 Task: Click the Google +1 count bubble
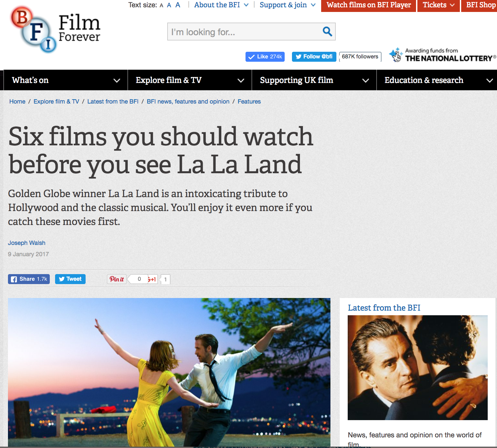(165, 279)
